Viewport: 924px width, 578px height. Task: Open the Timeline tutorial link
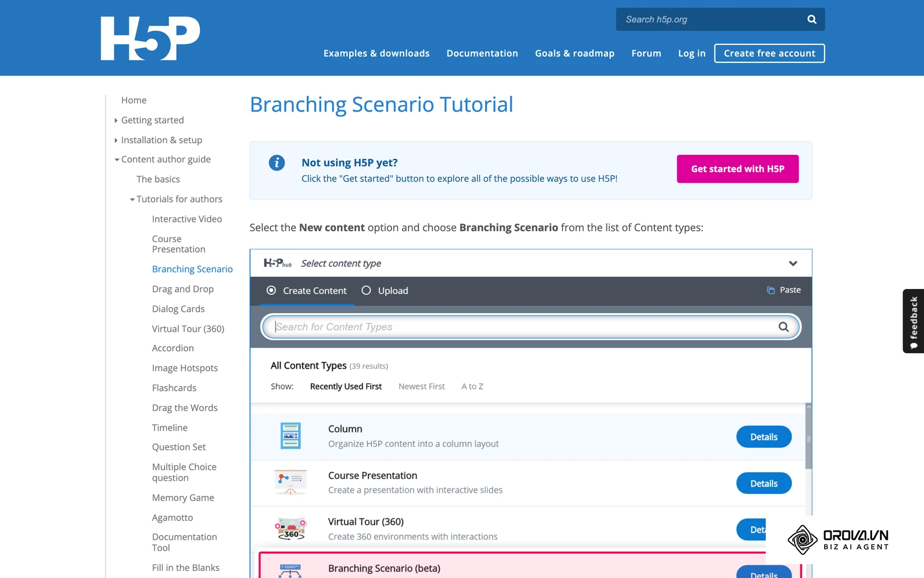tap(169, 428)
